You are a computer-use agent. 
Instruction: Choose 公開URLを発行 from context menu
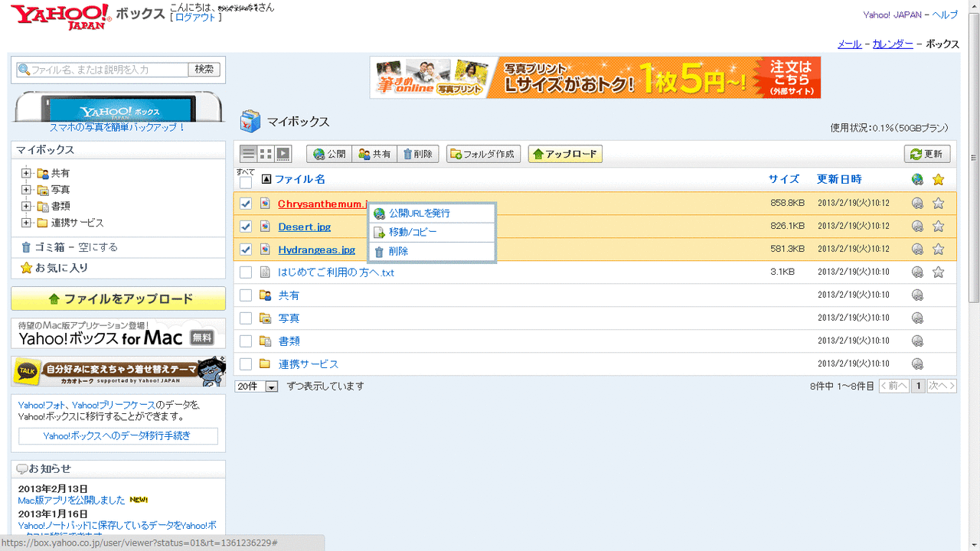tap(433, 214)
